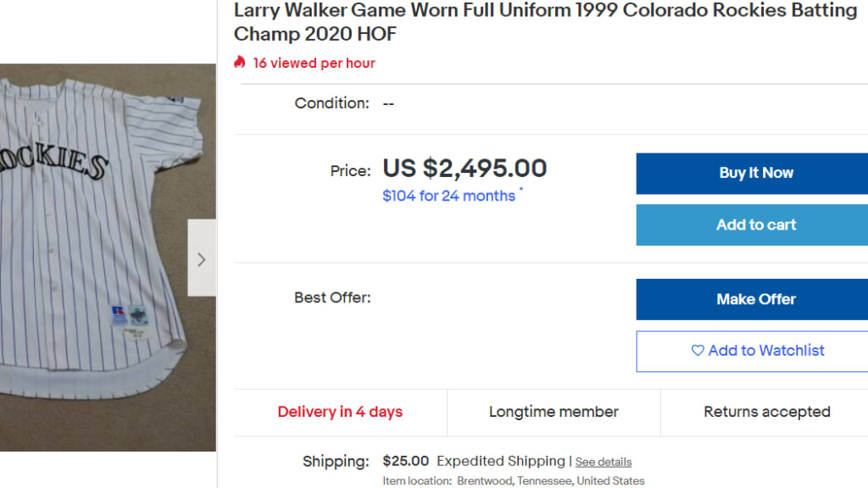Click the See details shipping link
Viewport: 868px width, 488px height.
(603, 462)
